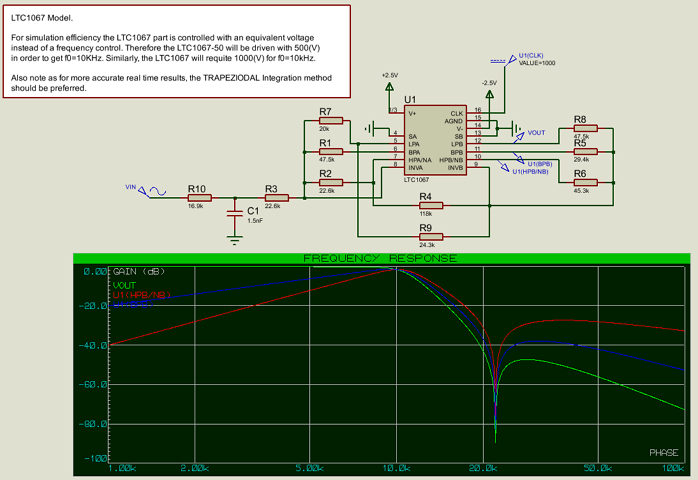Select capacitor C1 symbol
This screenshot has width=698, height=480.
(235, 211)
